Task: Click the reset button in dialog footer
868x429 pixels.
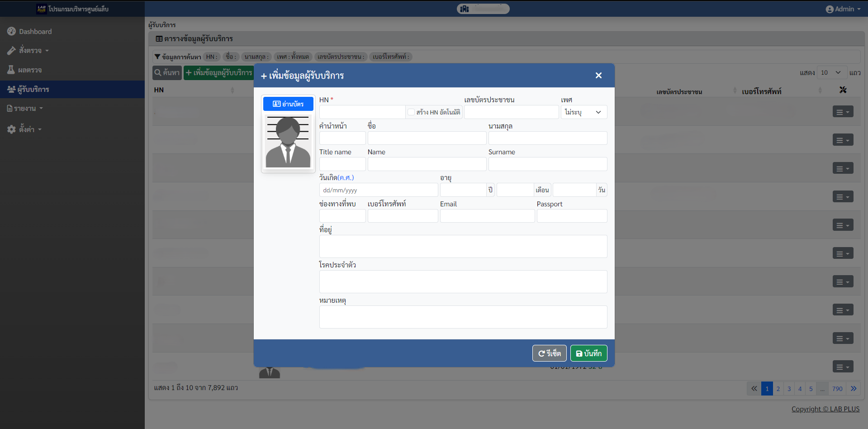Action: click(x=549, y=353)
